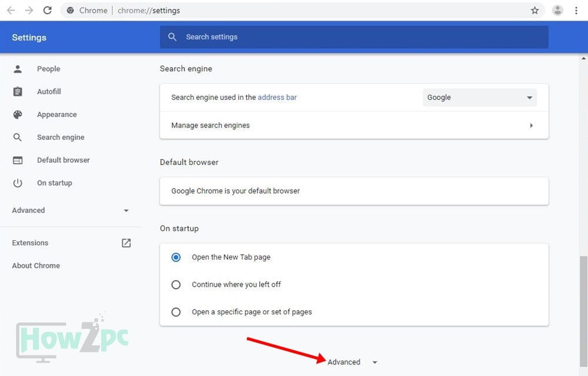Click the Appearance palette icon

18,115
